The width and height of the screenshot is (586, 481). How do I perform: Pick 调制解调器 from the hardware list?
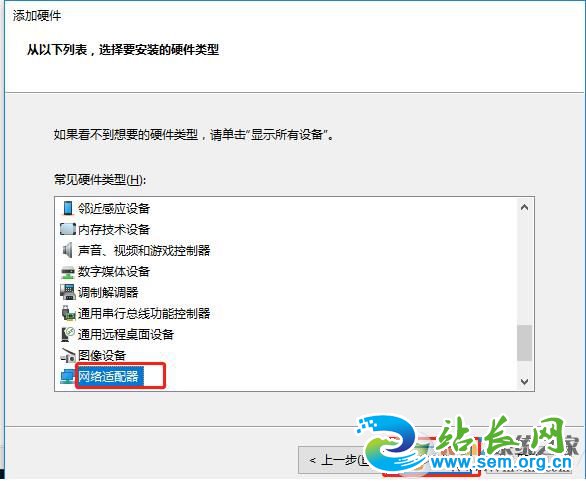pyautogui.click(x=108, y=292)
